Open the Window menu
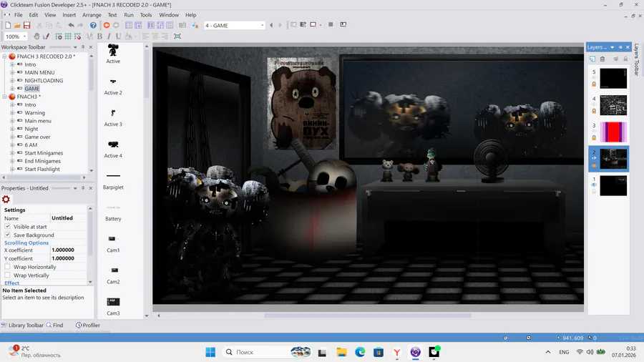Viewport: 644px width, 362px height. coord(169,15)
